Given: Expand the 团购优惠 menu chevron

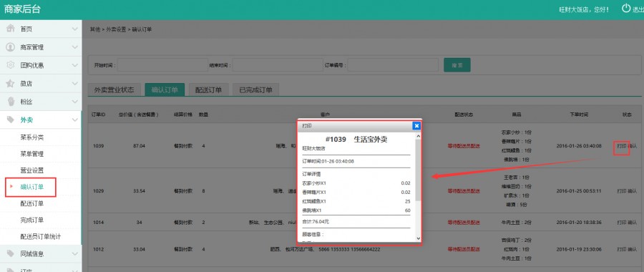Looking at the screenshot, I should coord(74,65).
